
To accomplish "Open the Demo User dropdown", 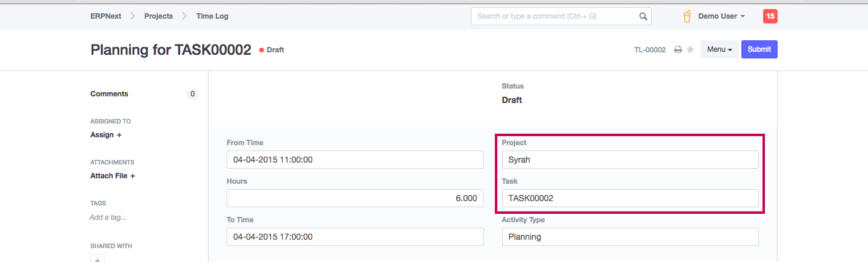I will tap(721, 16).
